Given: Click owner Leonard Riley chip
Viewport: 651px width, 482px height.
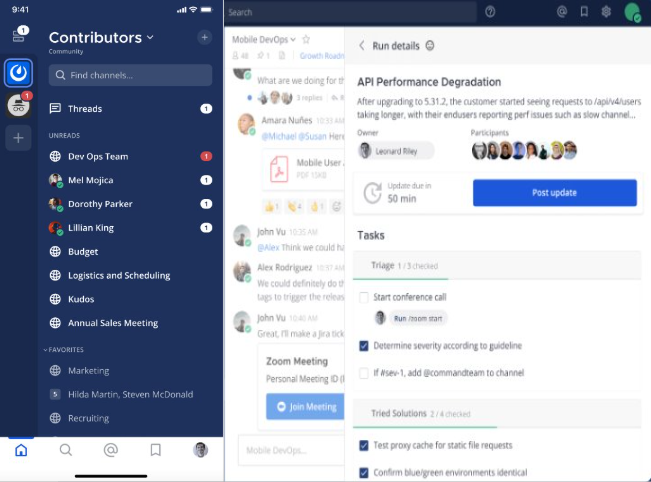Looking at the screenshot, I should pyautogui.click(x=396, y=151).
